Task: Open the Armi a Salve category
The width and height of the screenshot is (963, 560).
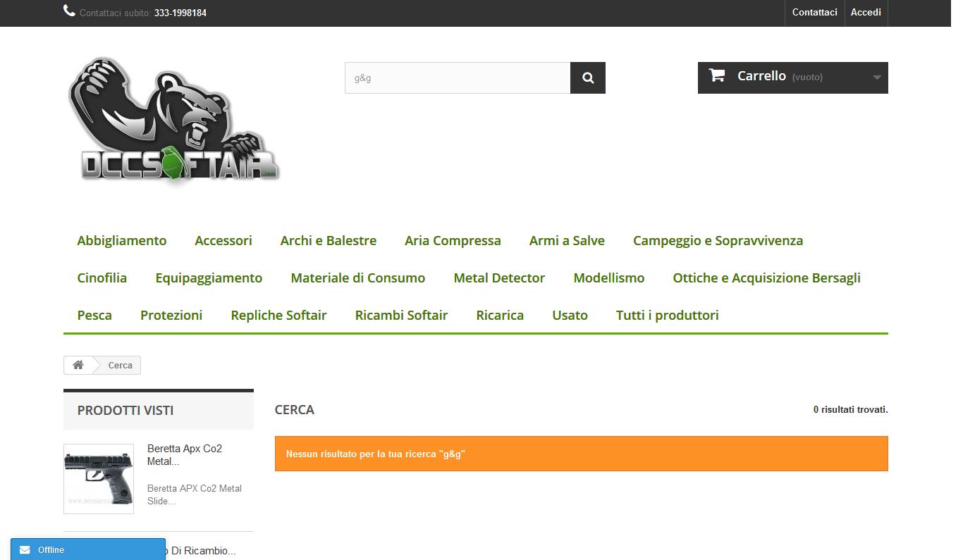Action: pos(567,240)
